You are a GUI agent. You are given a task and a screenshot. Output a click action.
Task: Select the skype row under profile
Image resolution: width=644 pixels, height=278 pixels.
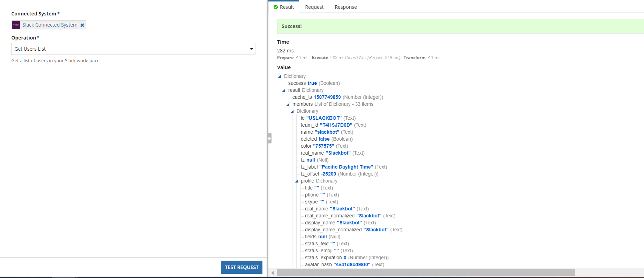coord(321,202)
